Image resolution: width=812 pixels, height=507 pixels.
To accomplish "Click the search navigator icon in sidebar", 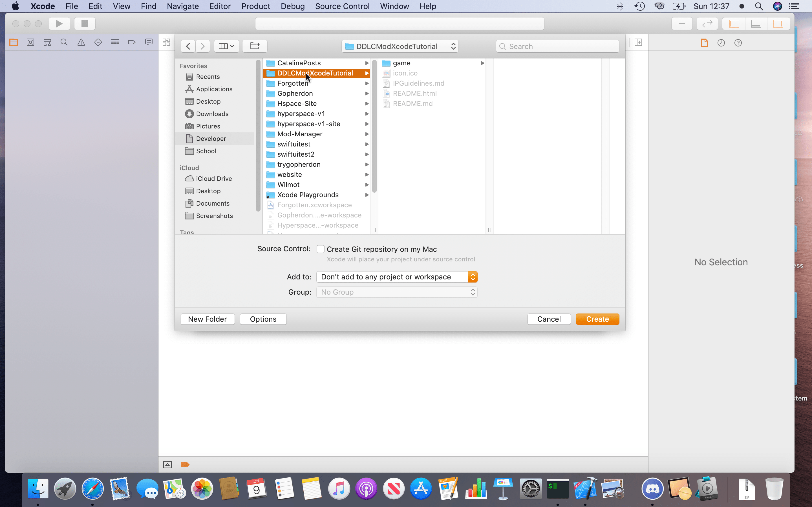I will 64,41.
